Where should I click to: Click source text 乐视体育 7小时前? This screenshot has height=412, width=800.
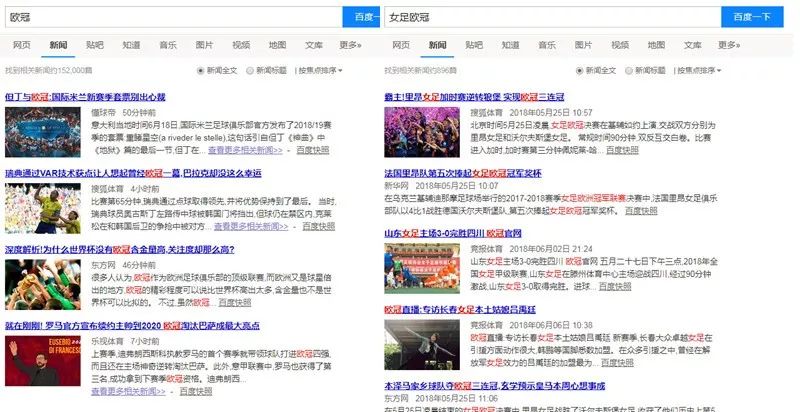[126, 341]
